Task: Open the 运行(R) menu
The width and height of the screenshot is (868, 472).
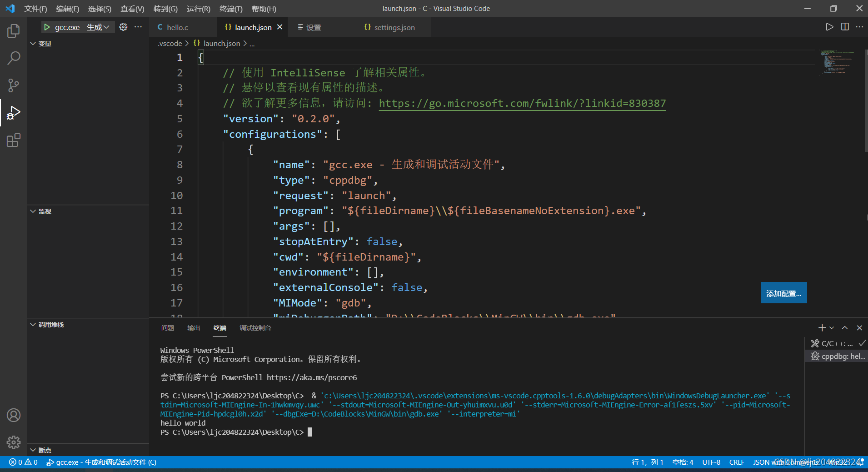Action: tap(199, 9)
